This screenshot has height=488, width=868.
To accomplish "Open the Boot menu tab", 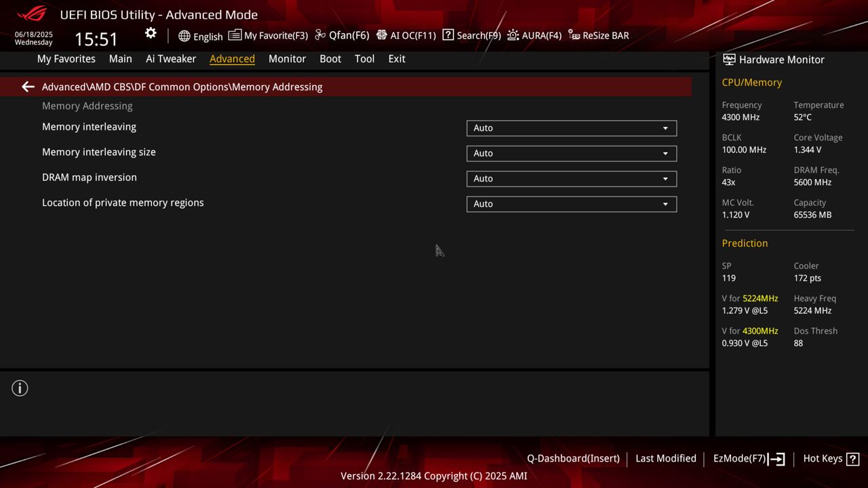I will click(x=330, y=59).
